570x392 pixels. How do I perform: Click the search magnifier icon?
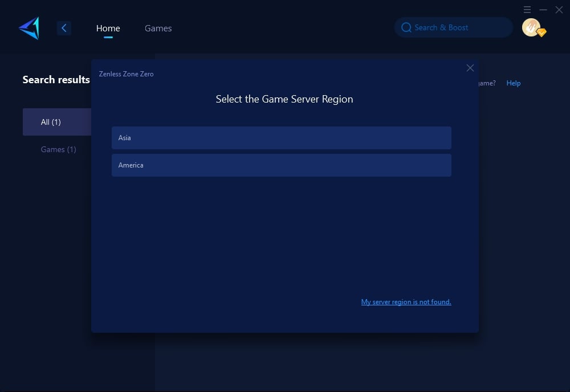tap(406, 27)
